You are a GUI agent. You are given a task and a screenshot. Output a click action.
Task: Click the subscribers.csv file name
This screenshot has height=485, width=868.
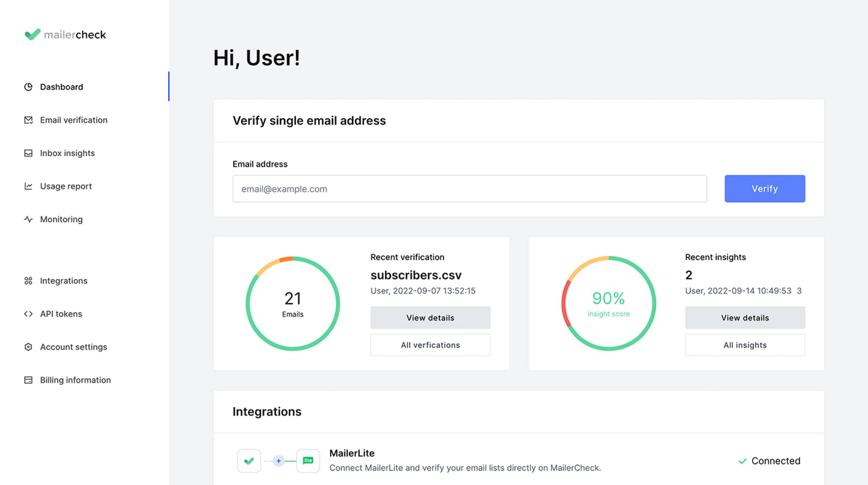(416, 275)
